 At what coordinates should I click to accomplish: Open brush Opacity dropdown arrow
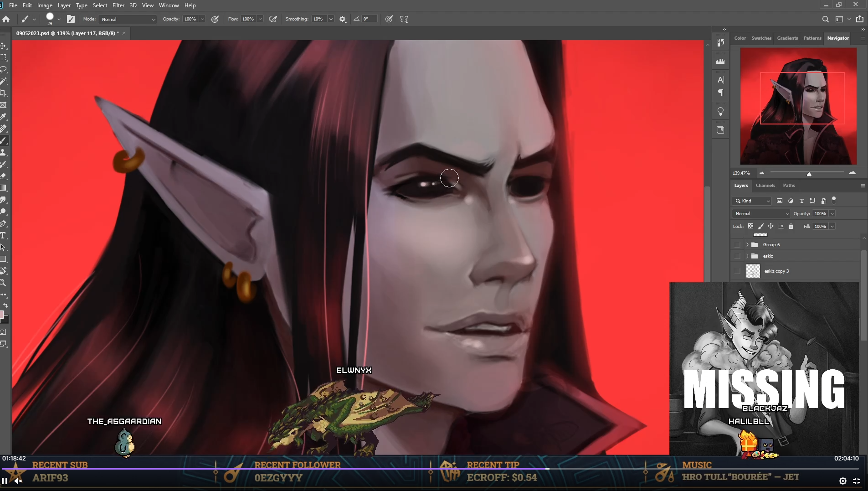tap(202, 19)
